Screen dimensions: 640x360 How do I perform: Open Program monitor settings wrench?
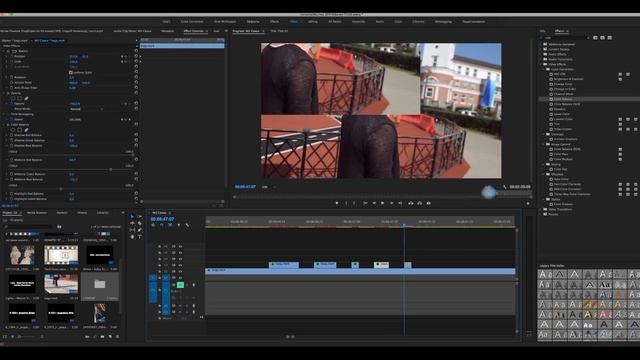pyautogui.click(x=505, y=187)
